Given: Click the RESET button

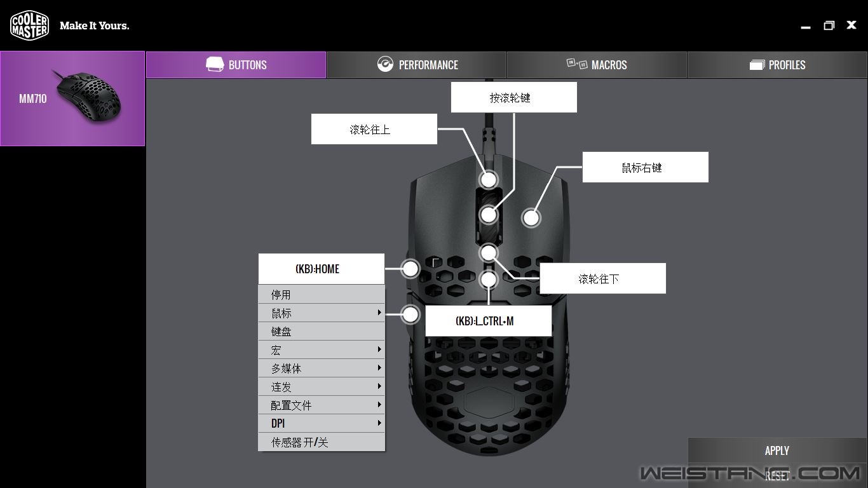Looking at the screenshot, I should (x=778, y=476).
